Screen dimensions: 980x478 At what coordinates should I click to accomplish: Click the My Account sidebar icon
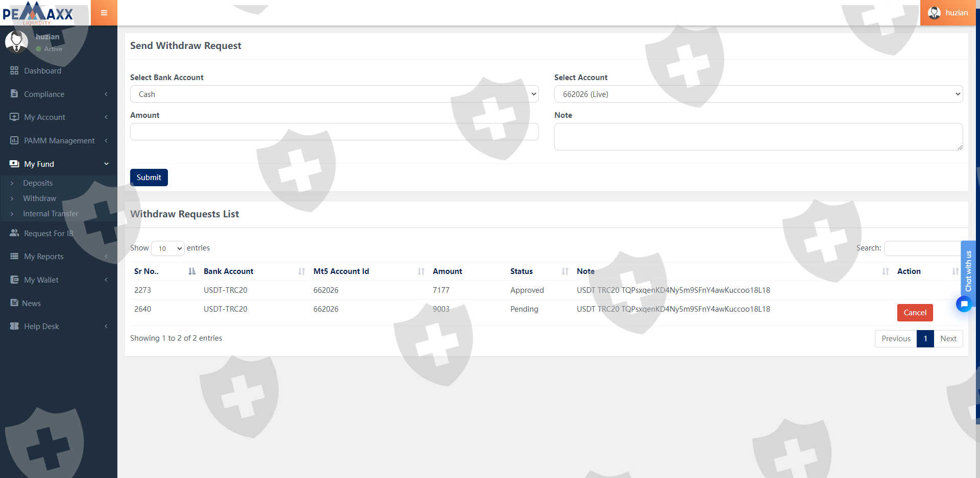pos(14,117)
